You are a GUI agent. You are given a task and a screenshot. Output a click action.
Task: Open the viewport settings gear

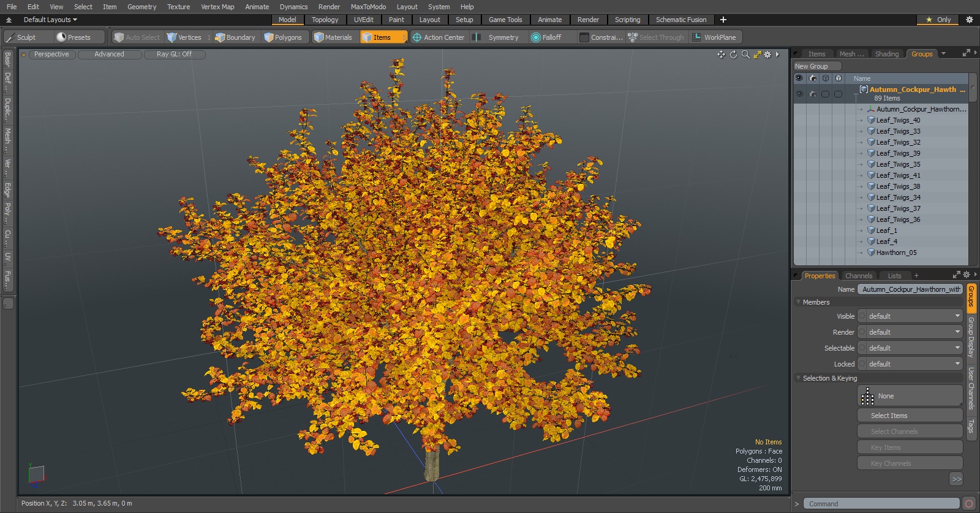pos(767,55)
